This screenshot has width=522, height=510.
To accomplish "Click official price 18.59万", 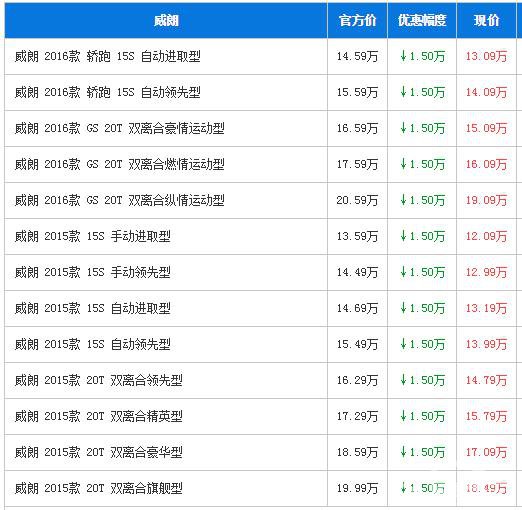I will click(357, 452).
